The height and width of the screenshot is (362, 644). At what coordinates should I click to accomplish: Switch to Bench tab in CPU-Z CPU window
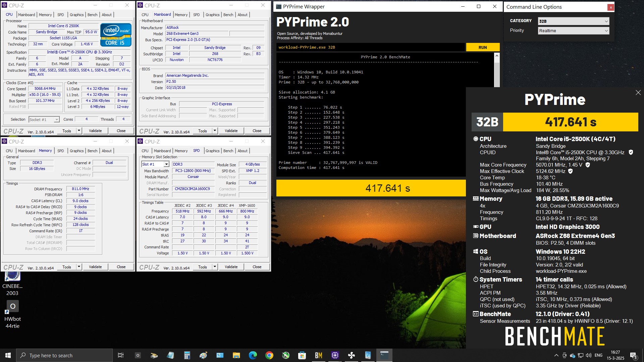pos(92,15)
